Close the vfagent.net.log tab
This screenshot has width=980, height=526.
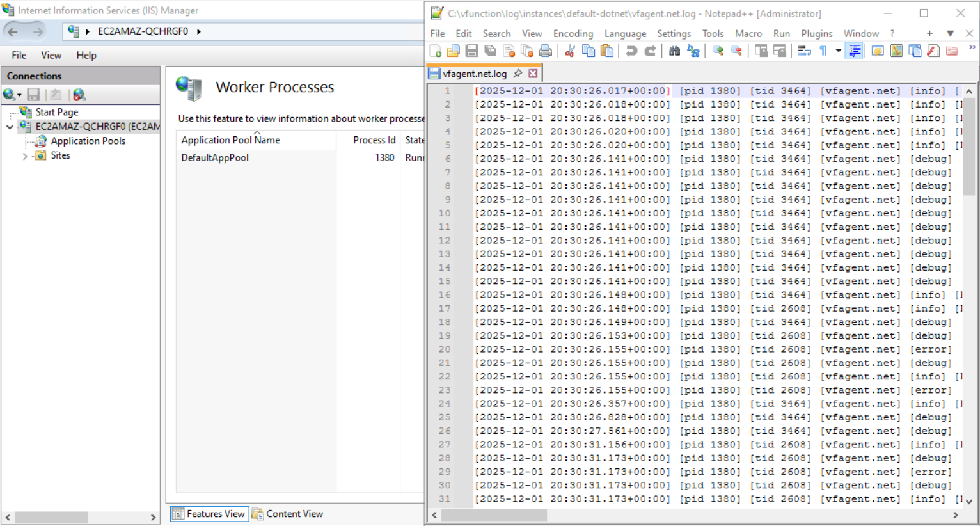533,74
